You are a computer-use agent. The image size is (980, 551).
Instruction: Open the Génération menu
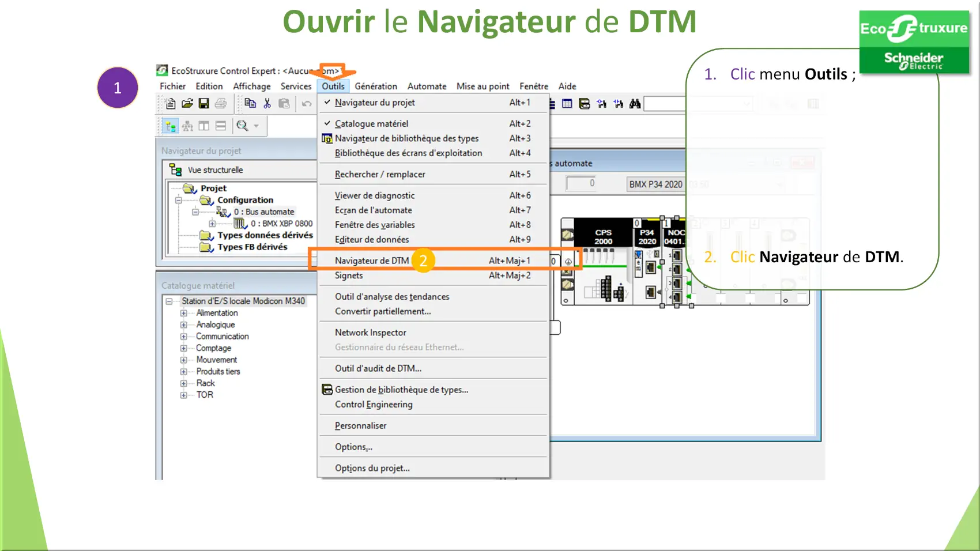(376, 86)
